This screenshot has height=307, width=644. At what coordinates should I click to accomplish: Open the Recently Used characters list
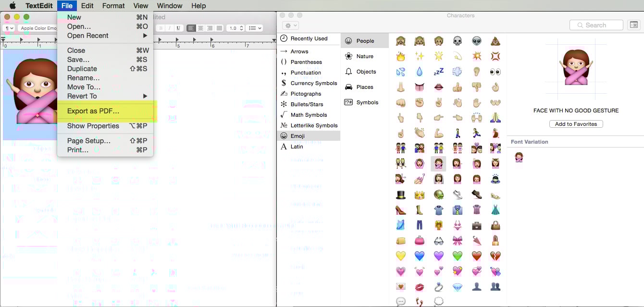pos(309,38)
